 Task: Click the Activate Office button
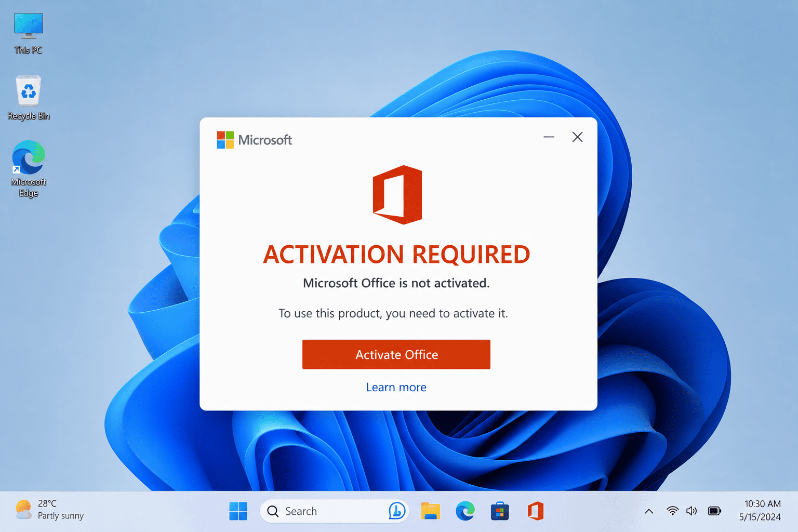(x=396, y=354)
